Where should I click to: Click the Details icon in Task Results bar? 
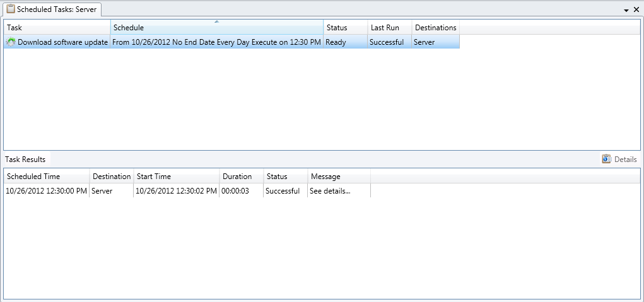tap(607, 160)
